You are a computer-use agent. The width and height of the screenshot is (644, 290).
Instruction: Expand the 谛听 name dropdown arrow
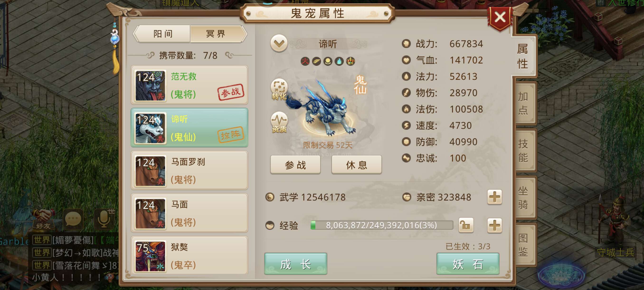(279, 43)
